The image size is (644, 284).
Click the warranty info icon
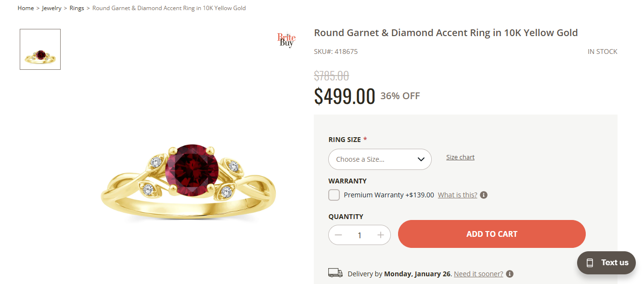coord(484,195)
